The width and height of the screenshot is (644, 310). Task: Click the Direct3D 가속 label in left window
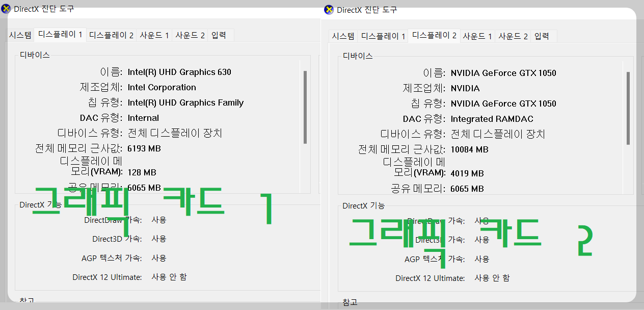(x=117, y=239)
